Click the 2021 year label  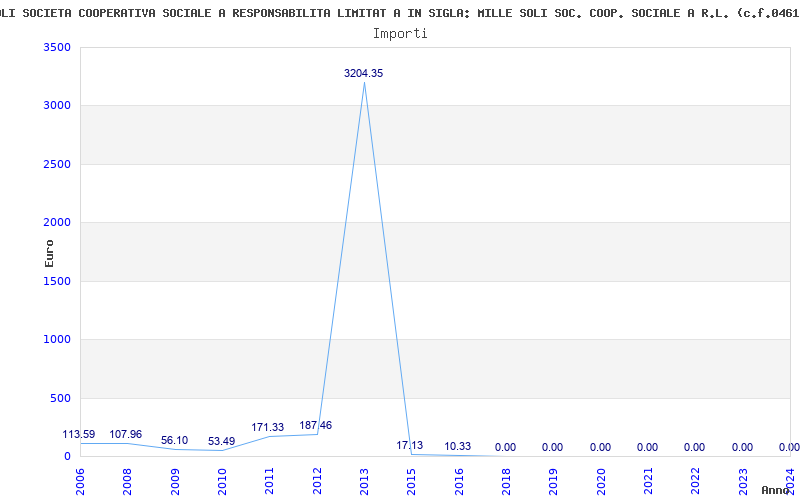click(x=648, y=482)
